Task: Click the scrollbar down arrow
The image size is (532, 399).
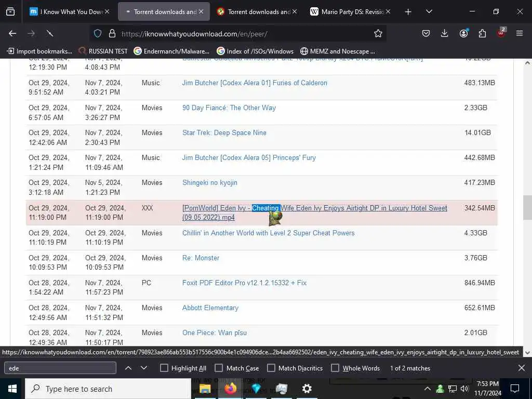Action: tap(527, 353)
